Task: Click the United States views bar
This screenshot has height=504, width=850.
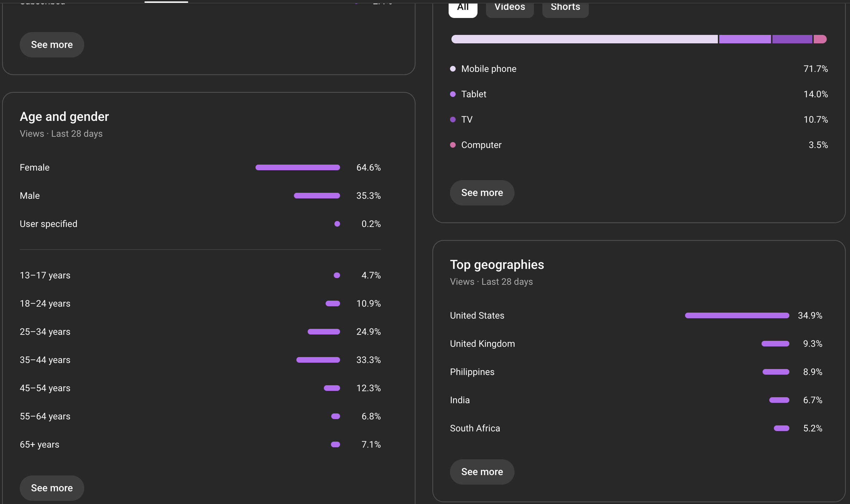Action: tap(737, 315)
